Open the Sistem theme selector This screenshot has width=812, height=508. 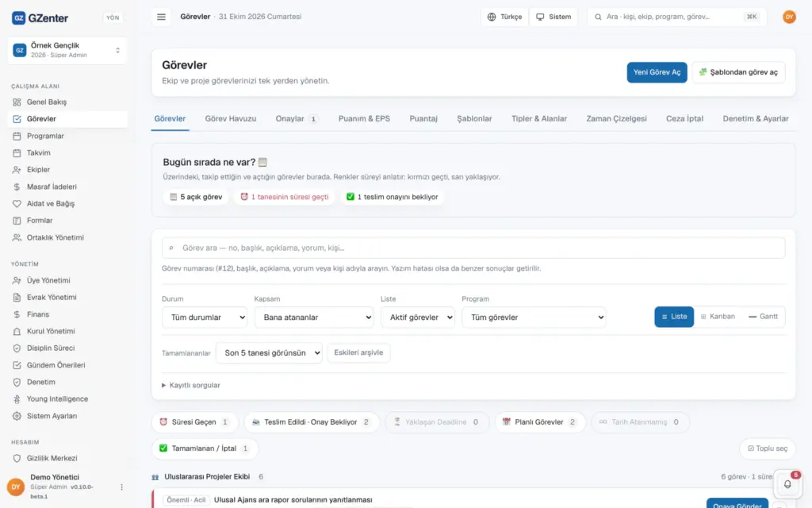553,17
